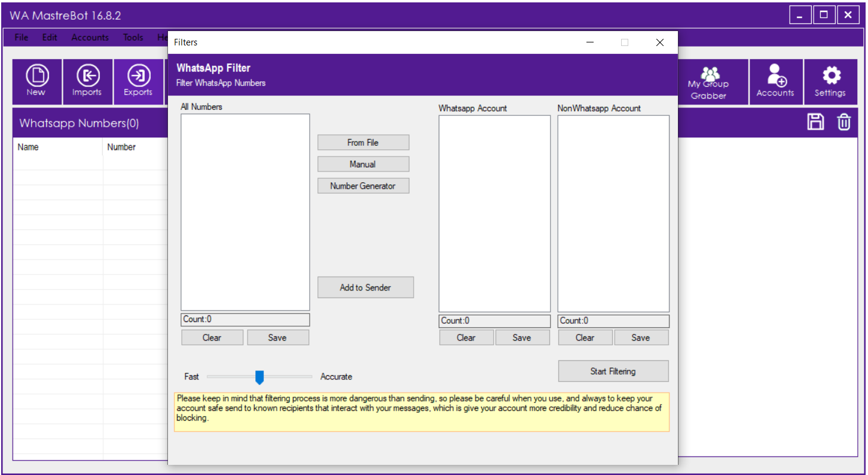Save the All Numbers list
Image resolution: width=868 pixels, height=475 pixels.
pos(277,338)
